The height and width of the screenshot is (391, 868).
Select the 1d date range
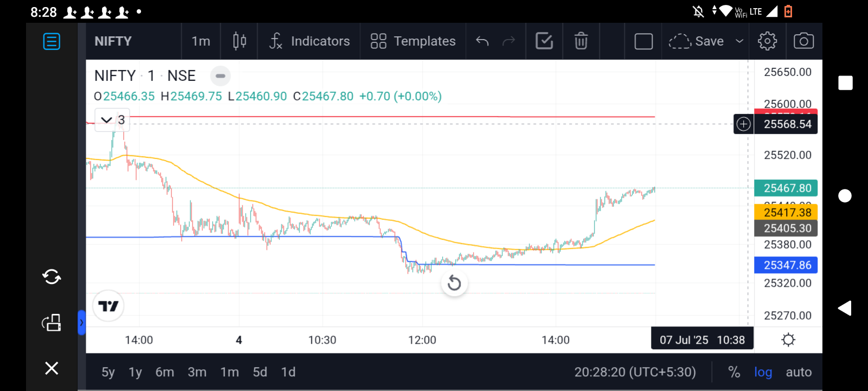click(288, 372)
